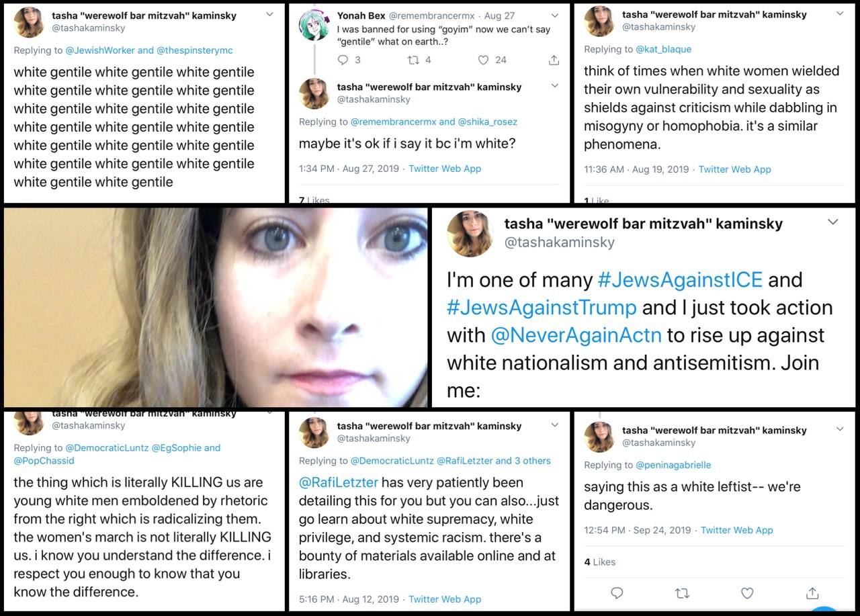The image size is (860, 616).
Task: Click reply icon on Yonah Bex tweet
Action: 343,60
